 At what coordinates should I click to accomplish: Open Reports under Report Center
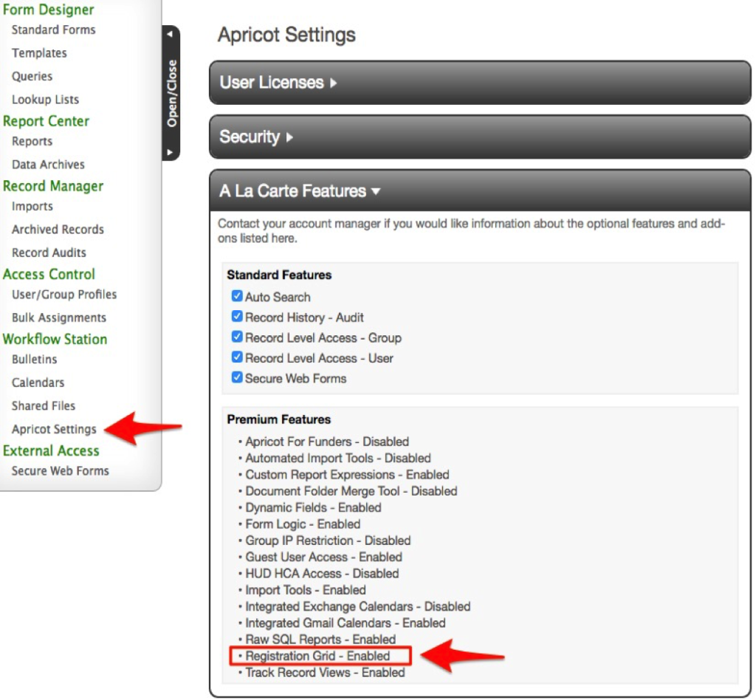click(32, 141)
